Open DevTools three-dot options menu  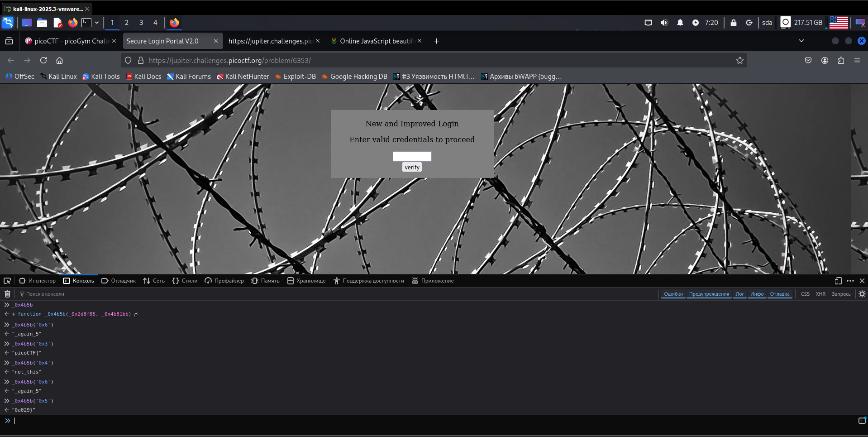[x=850, y=281]
